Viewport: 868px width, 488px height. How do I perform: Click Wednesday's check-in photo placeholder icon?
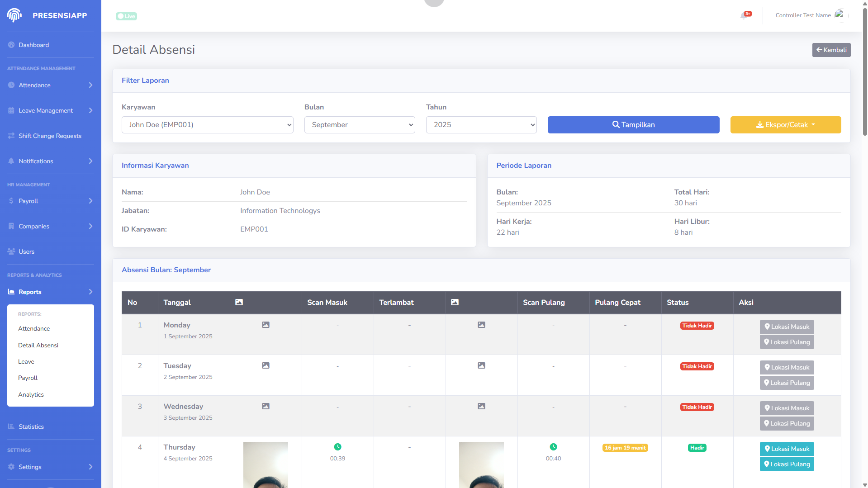point(266,406)
